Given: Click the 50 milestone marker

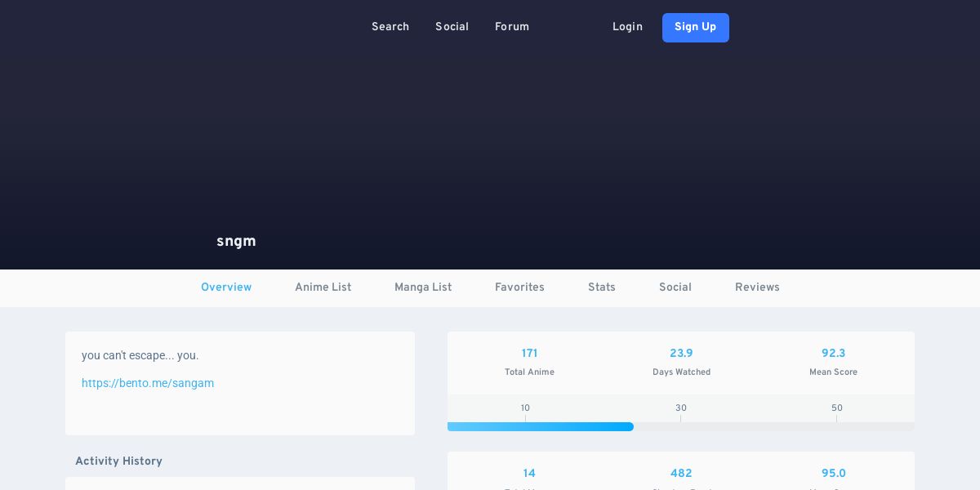Looking at the screenshot, I should pos(837,408).
